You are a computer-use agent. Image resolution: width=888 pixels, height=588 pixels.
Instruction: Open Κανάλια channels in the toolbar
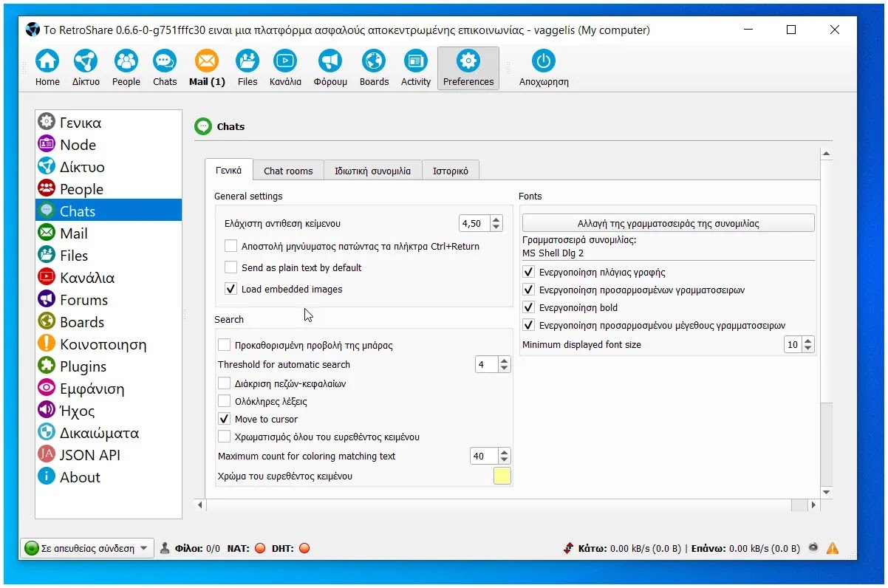click(285, 69)
